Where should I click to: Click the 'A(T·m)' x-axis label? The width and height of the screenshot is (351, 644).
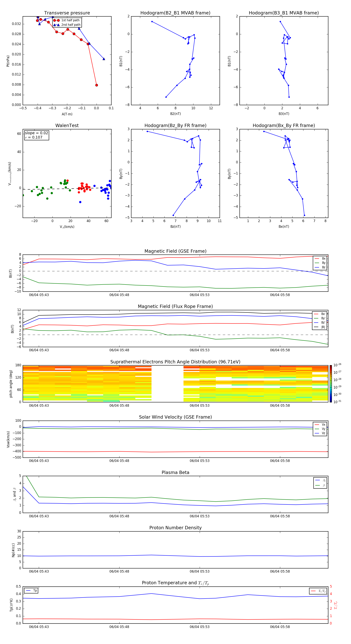[67, 114]
